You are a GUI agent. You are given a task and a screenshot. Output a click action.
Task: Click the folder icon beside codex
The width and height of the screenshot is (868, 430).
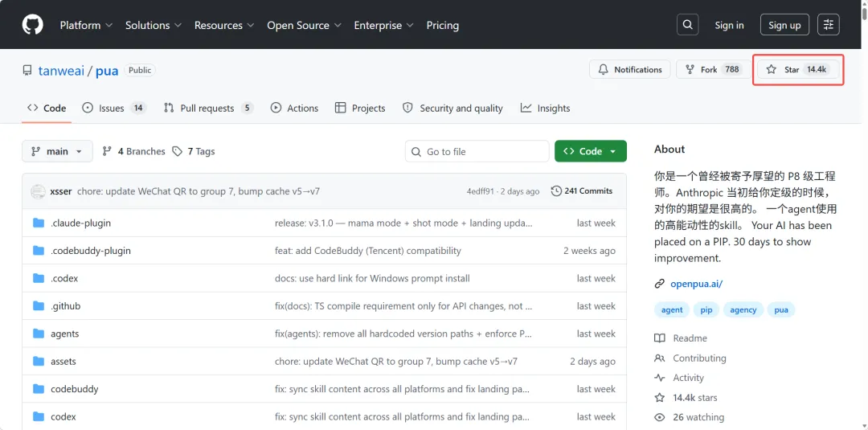[x=39, y=416]
